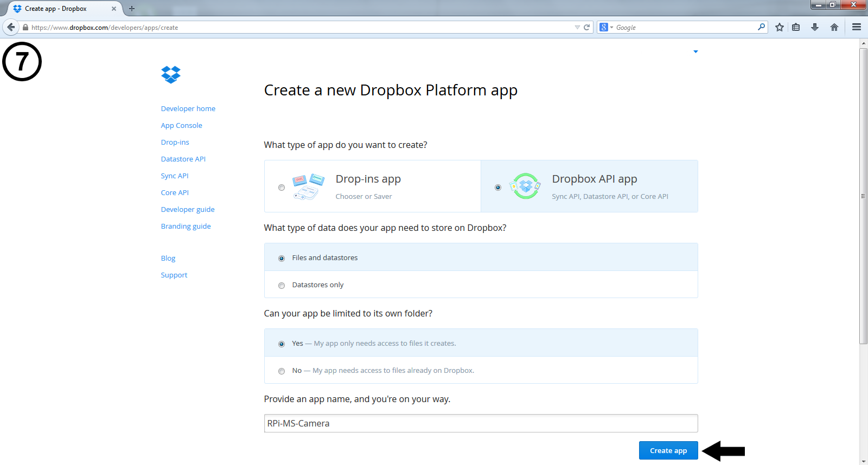Select No, app needs existing Dropbox files

(481, 370)
